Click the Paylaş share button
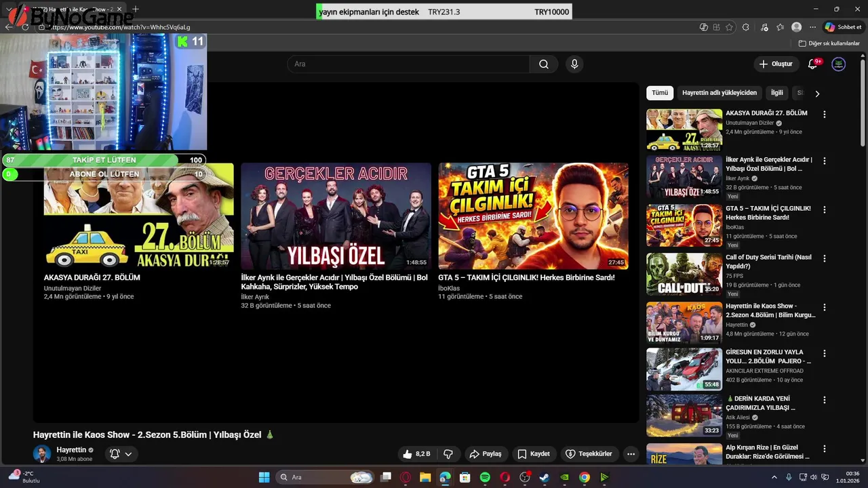The image size is (868, 488). click(486, 454)
